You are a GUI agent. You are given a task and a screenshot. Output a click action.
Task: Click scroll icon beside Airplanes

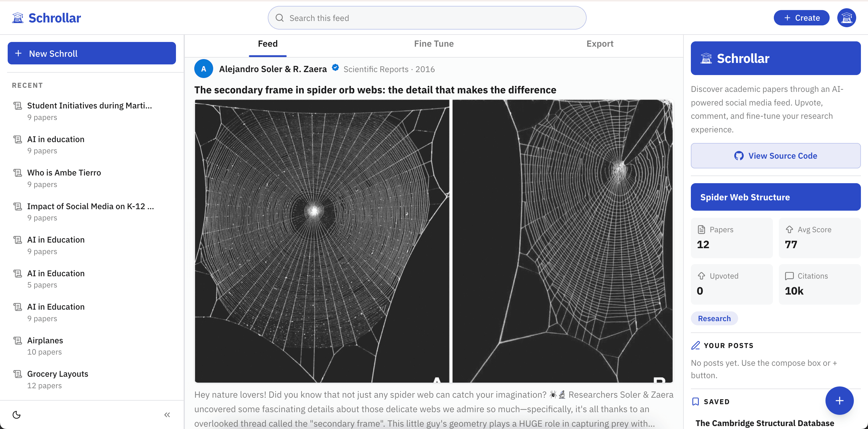(x=17, y=341)
